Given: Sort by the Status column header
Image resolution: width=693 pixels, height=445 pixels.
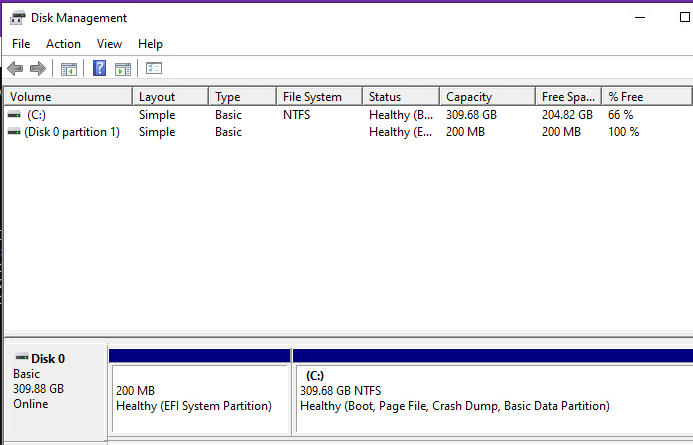Looking at the screenshot, I should pyautogui.click(x=401, y=96).
